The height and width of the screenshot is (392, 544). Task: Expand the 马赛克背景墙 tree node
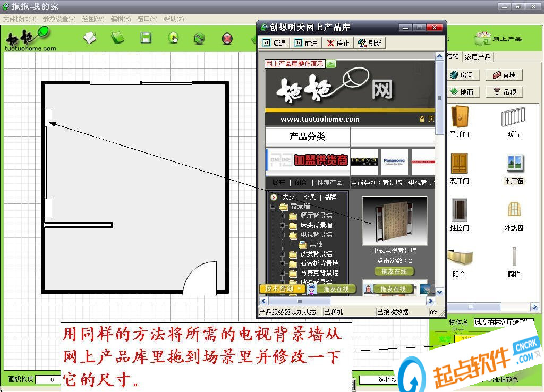coord(283,273)
